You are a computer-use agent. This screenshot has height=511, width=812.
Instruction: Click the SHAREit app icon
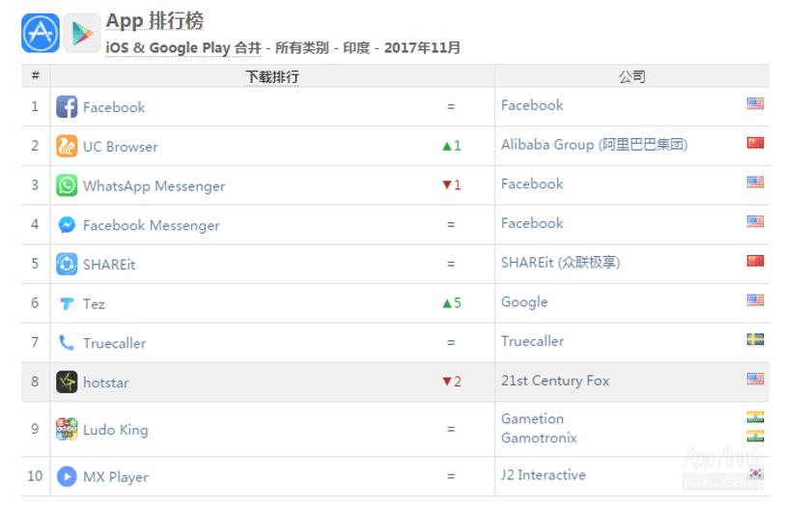pos(67,264)
